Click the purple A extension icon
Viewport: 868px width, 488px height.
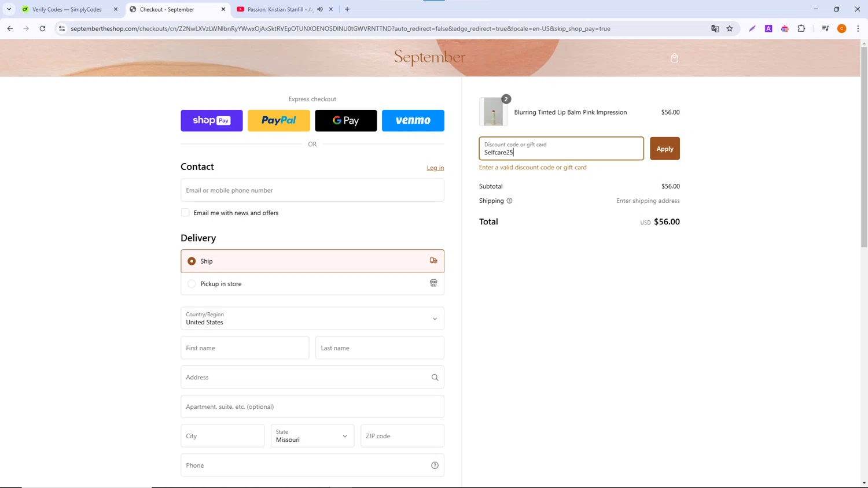point(768,28)
